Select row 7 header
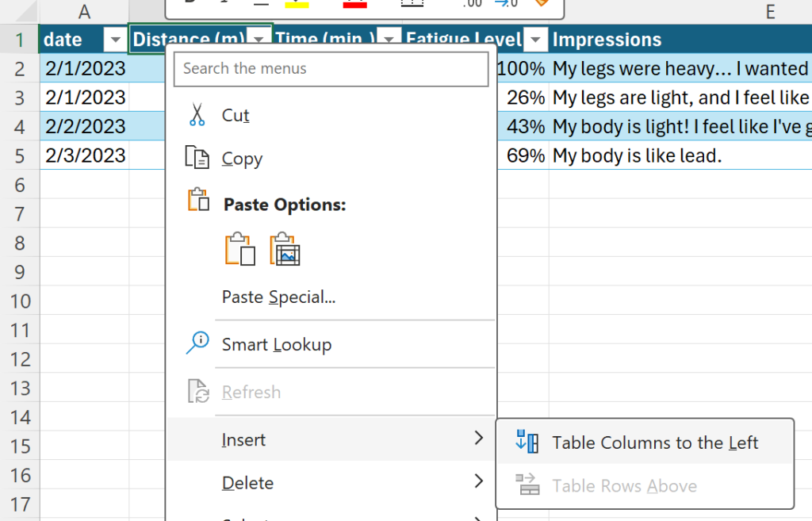 pyautogui.click(x=20, y=213)
